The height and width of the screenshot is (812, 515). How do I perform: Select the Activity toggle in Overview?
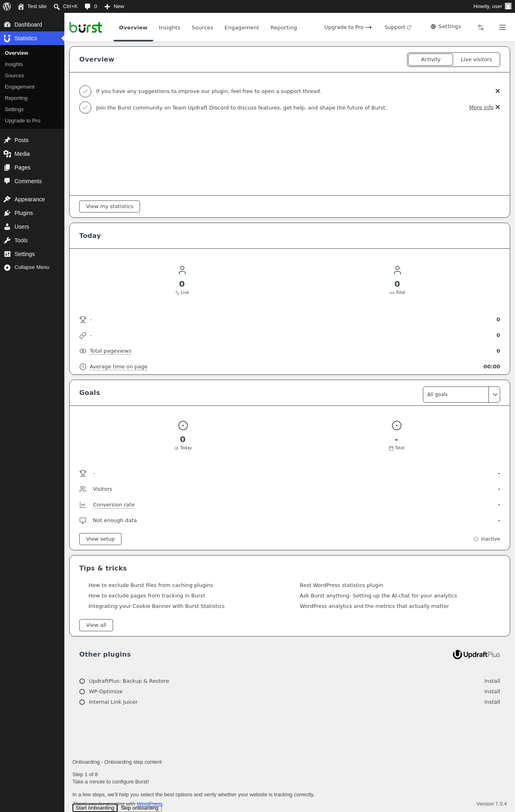coord(431,60)
